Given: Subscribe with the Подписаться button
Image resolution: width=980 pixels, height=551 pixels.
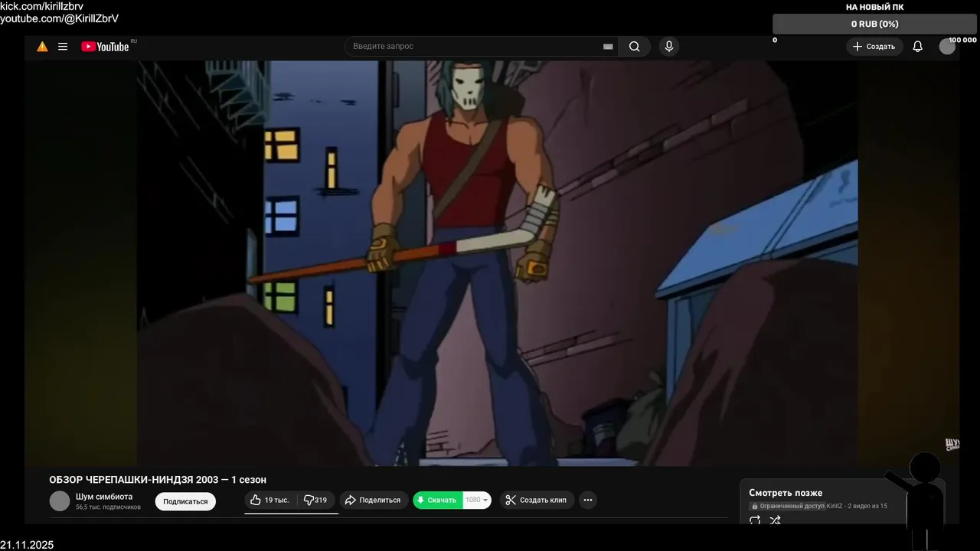Looking at the screenshot, I should [x=185, y=501].
